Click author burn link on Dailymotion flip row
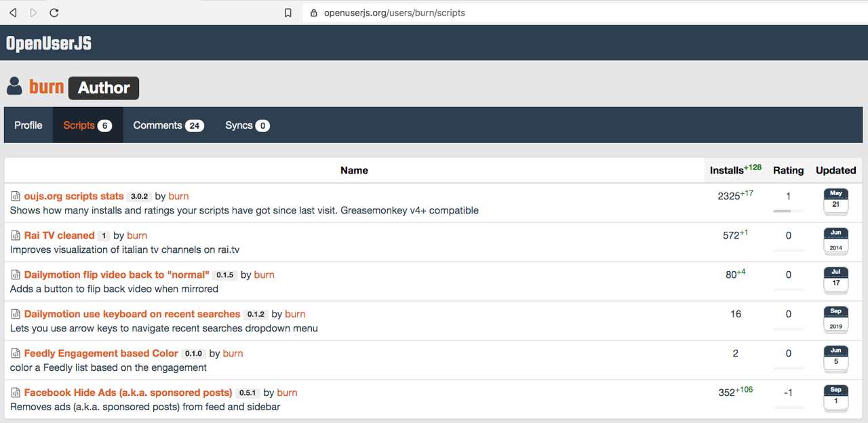 (x=264, y=275)
